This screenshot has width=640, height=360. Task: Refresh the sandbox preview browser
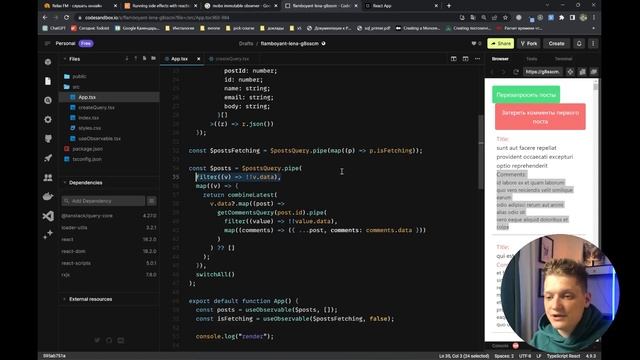(x=516, y=72)
